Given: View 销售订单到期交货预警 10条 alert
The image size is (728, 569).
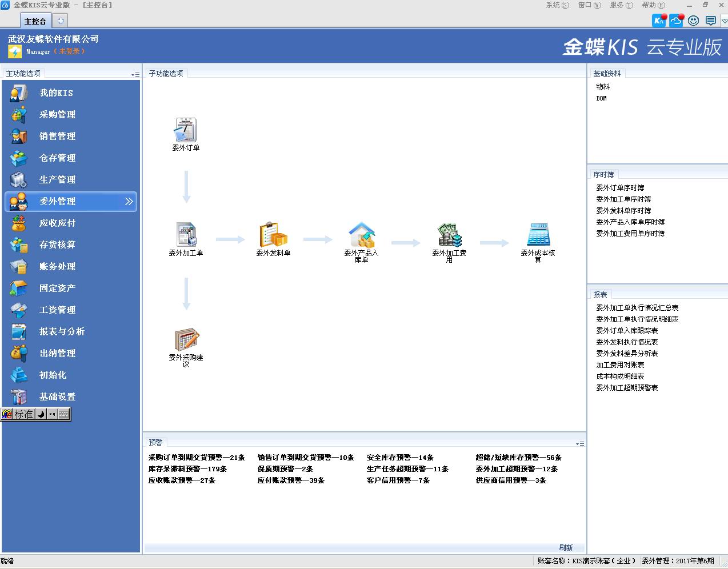Looking at the screenshot, I should 306,458.
